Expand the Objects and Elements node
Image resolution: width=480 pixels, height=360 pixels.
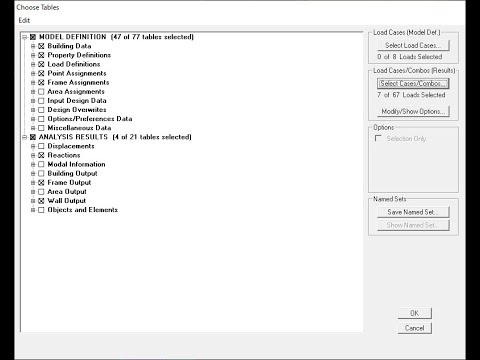click(x=33, y=210)
